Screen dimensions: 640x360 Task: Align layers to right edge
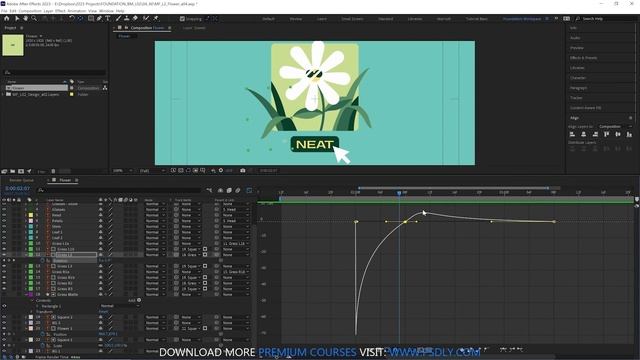(x=595, y=134)
